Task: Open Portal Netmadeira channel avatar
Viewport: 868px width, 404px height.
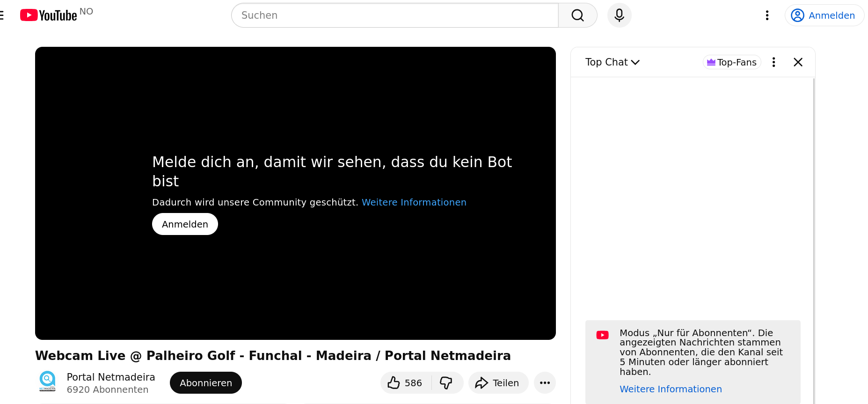Action: tap(47, 382)
